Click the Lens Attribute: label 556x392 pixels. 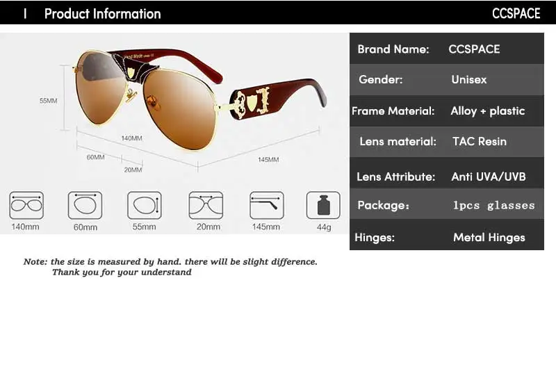tap(395, 177)
